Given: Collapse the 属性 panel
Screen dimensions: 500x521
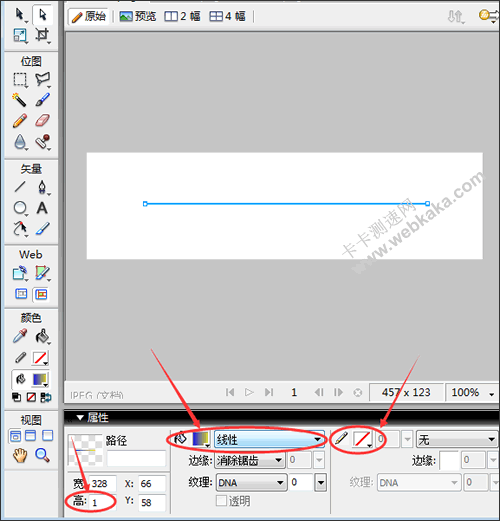Looking at the screenshot, I should click(80, 418).
